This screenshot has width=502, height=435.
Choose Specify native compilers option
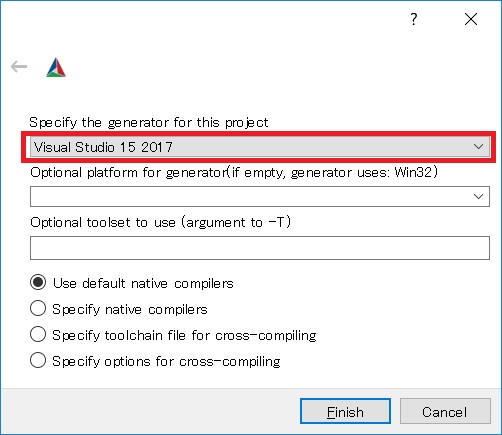point(38,308)
